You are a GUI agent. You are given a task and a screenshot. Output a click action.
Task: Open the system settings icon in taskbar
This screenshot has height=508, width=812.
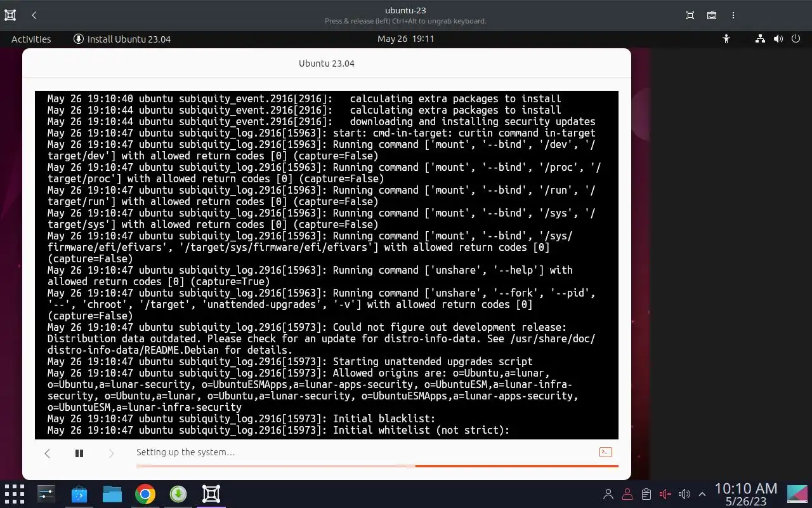[x=46, y=494]
